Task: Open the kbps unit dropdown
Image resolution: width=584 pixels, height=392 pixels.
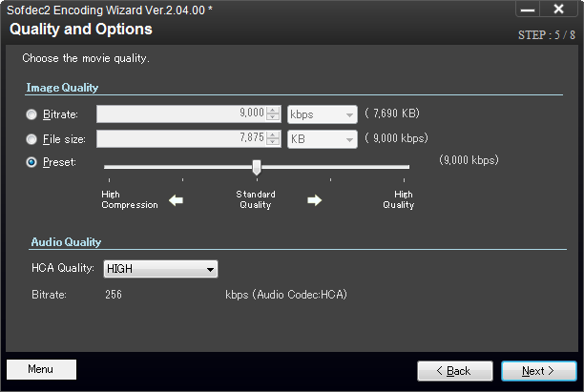Action: tap(322, 114)
